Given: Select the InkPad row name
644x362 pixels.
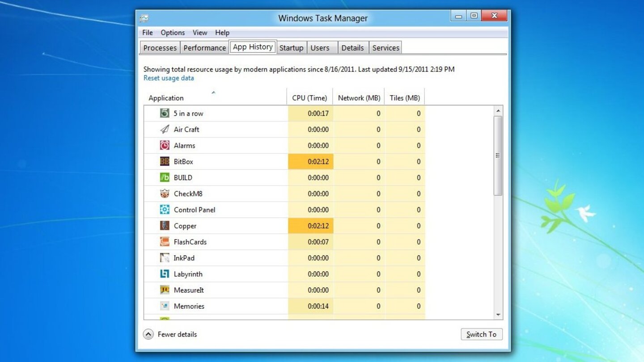Looking at the screenshot, I should pyautogui.click(x=184, y=258).
